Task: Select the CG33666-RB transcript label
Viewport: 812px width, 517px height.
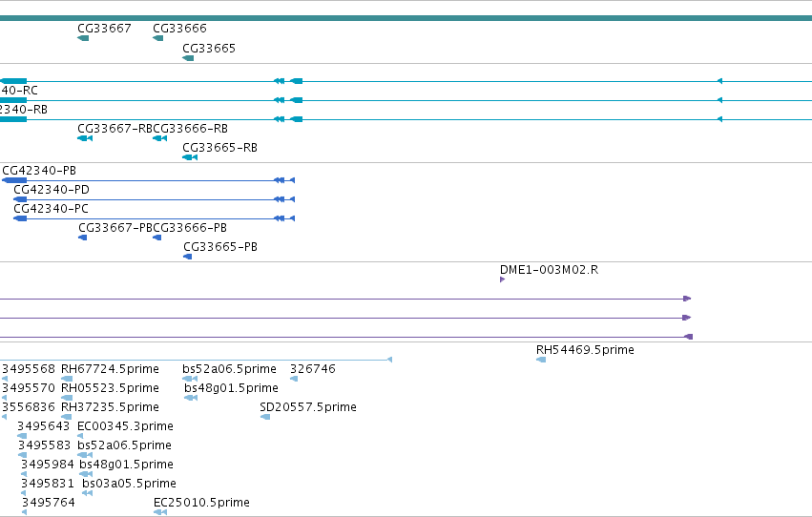Action: pos(190,129)
